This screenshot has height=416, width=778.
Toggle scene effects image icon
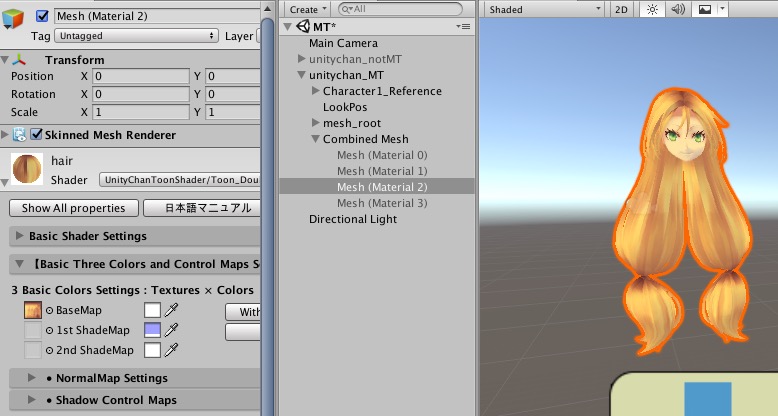point(705,9)
